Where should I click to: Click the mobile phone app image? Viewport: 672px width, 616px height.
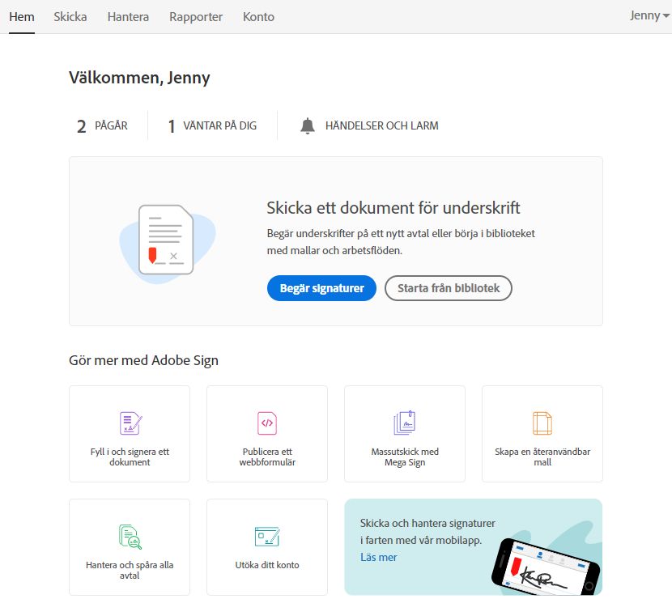[546, 567]
